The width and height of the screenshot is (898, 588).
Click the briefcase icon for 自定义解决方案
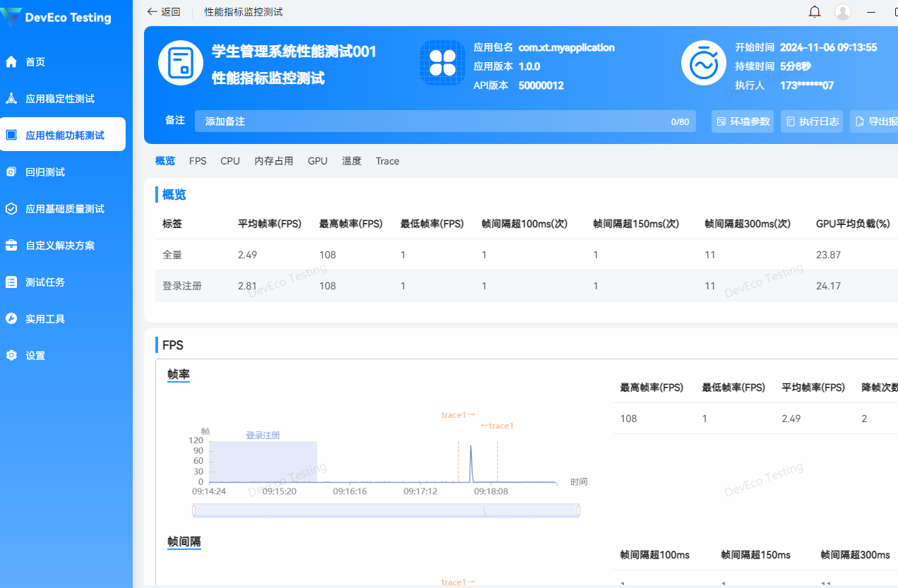(11, 246)
